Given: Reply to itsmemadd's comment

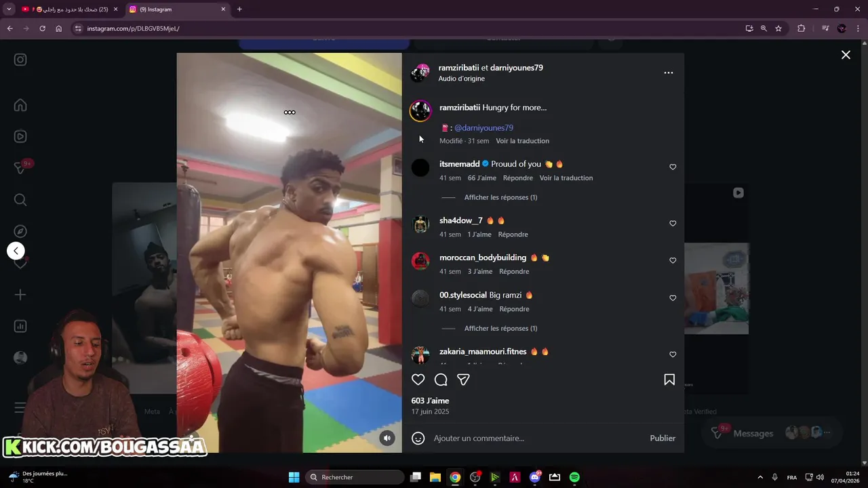Looking at the screenshot, I should (518, 178).
